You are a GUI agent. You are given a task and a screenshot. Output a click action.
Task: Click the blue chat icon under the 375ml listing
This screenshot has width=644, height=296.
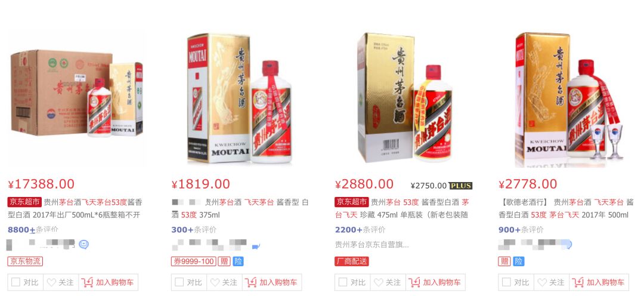click(256, 246)
